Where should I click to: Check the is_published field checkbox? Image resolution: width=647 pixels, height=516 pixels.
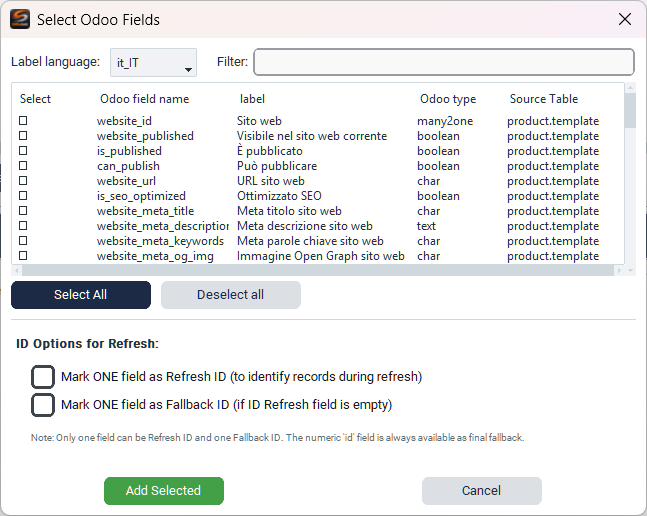click(23, 151)
